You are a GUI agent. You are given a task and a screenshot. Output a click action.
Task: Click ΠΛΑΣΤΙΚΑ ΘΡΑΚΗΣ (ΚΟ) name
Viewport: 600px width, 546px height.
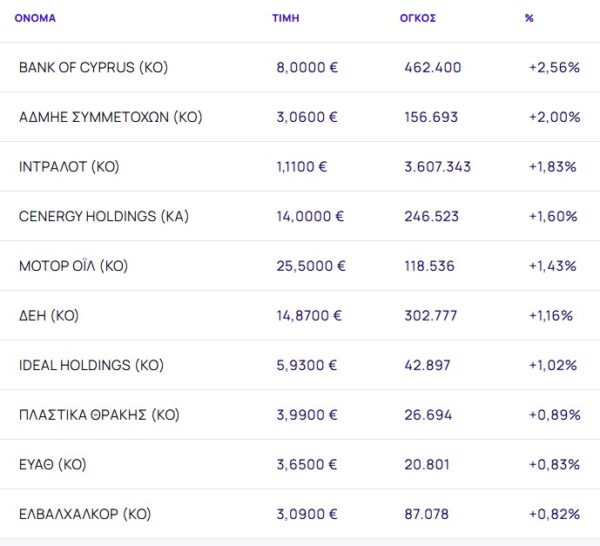[x=99, y=415]
